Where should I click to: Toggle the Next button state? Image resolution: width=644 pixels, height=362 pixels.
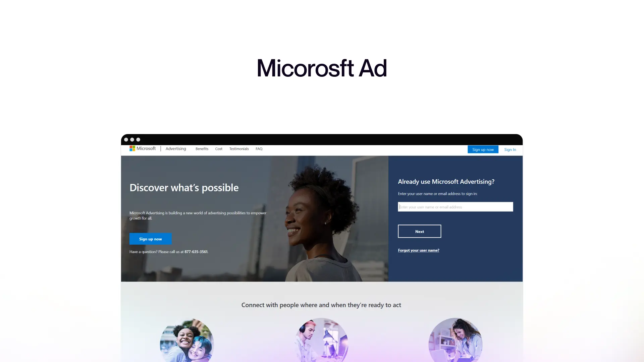(x=419, y=231)
